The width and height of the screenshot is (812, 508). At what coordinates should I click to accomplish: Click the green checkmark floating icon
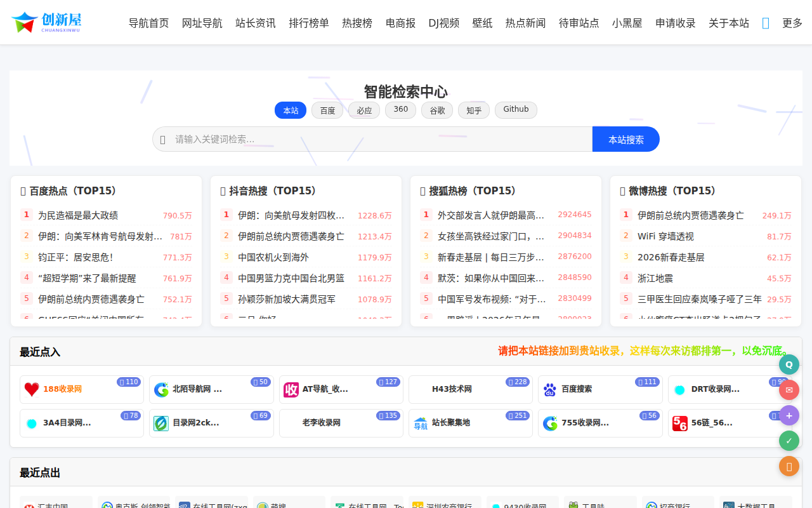tap(789, 440)
